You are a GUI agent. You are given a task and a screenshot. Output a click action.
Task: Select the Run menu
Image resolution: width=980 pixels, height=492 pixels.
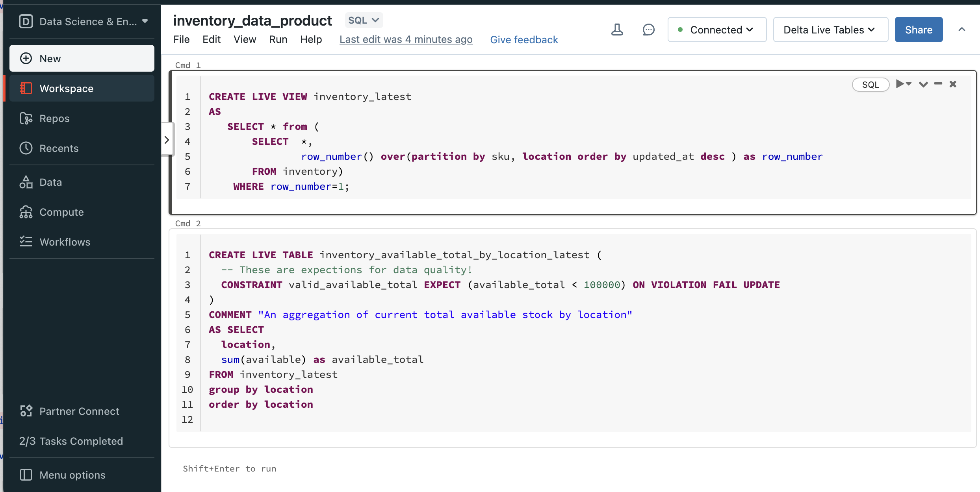click(x=278, y=39)
